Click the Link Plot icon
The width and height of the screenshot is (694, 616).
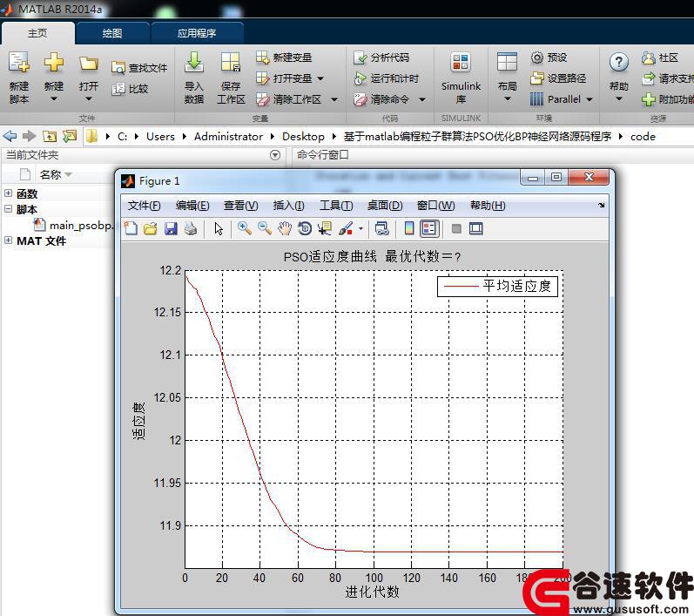382,228
